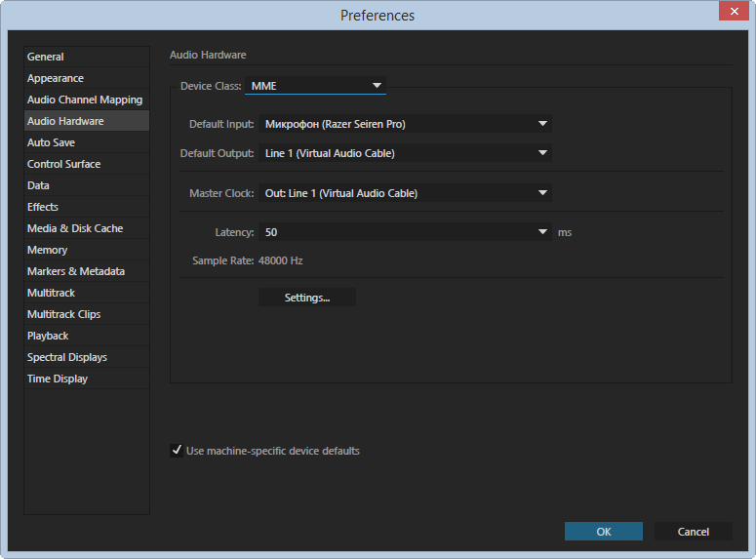This screenshot has width=756, height=559.
Task: Open Audio Channel Mapping preferences
Action: (x=85, y=100)
